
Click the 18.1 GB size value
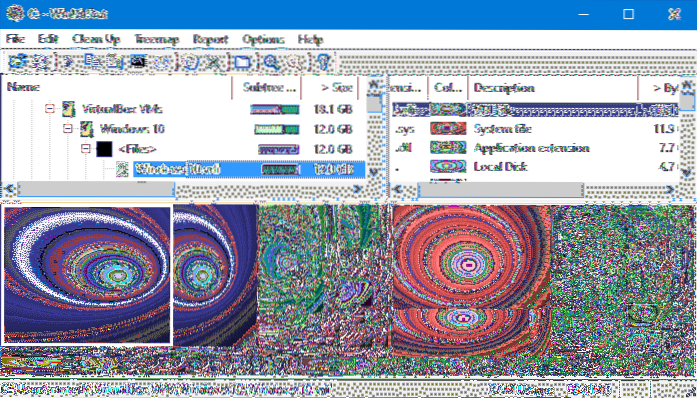tap(333, 109)
